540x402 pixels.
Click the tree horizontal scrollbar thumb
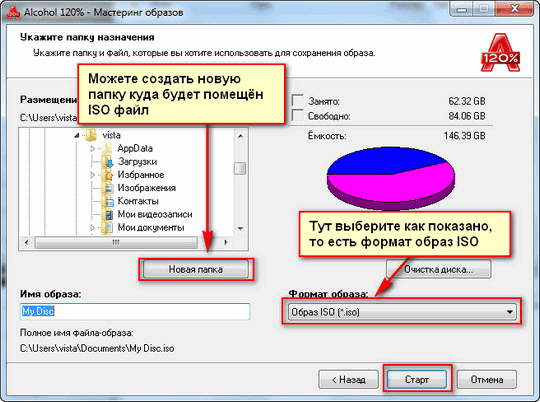pos(116,242)
